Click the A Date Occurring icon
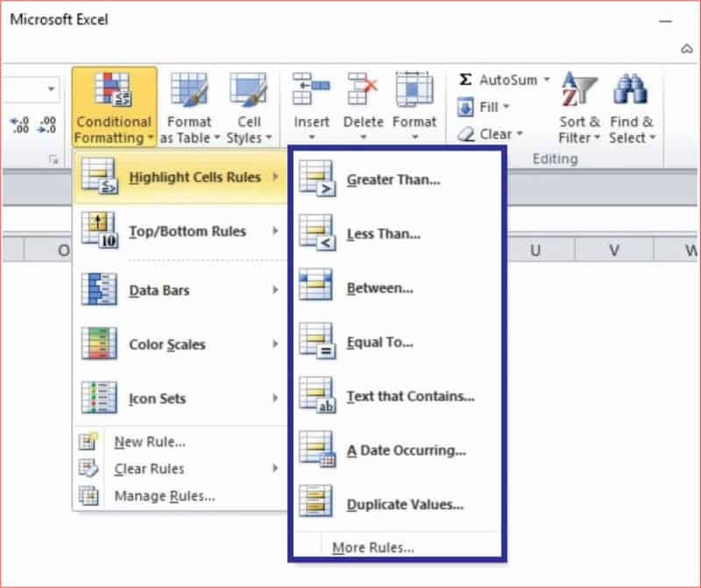The width and height of the screenshot is (701, 588). [317, 450]
